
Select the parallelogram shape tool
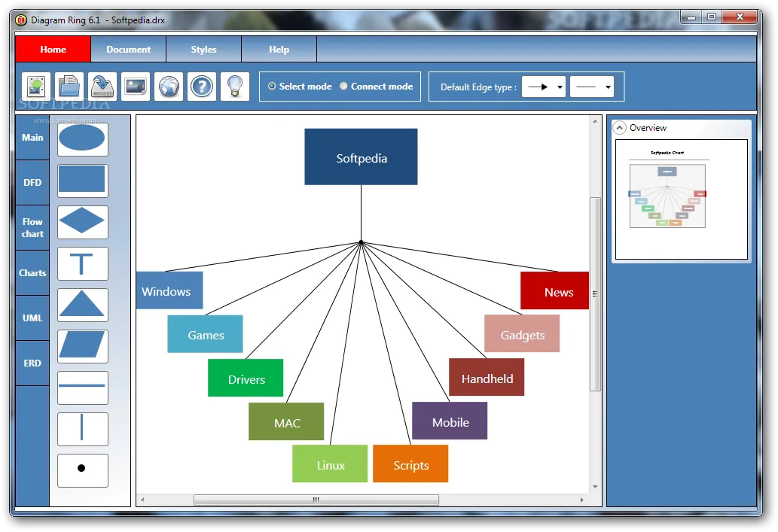coord(82,346)
